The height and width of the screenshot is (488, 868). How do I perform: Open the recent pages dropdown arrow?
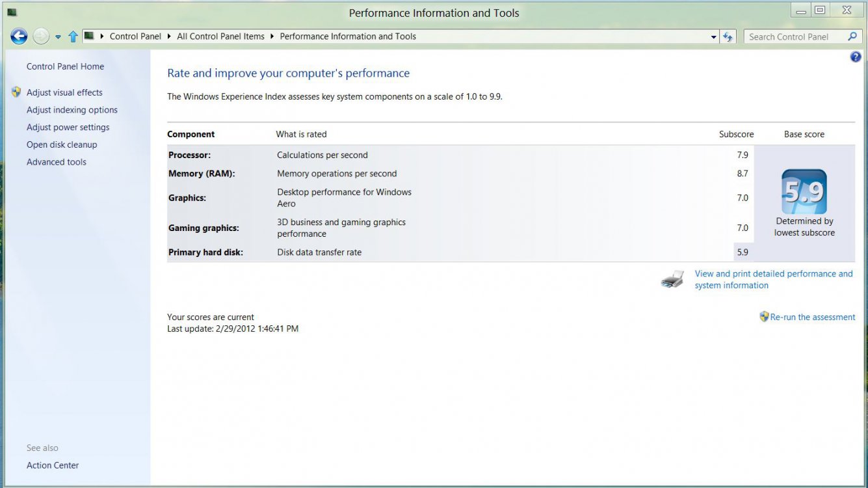(x=58, y=37)
